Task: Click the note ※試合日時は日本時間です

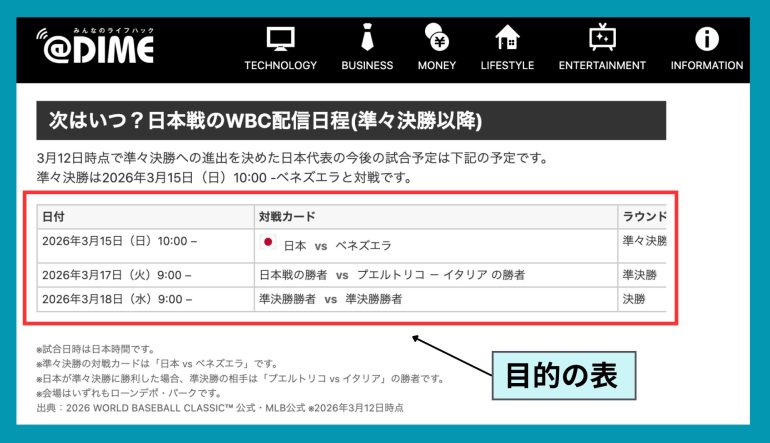Action: 96,349
